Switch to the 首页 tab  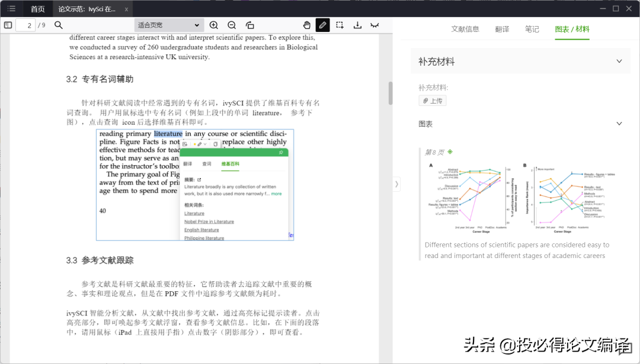click(38, 9)
